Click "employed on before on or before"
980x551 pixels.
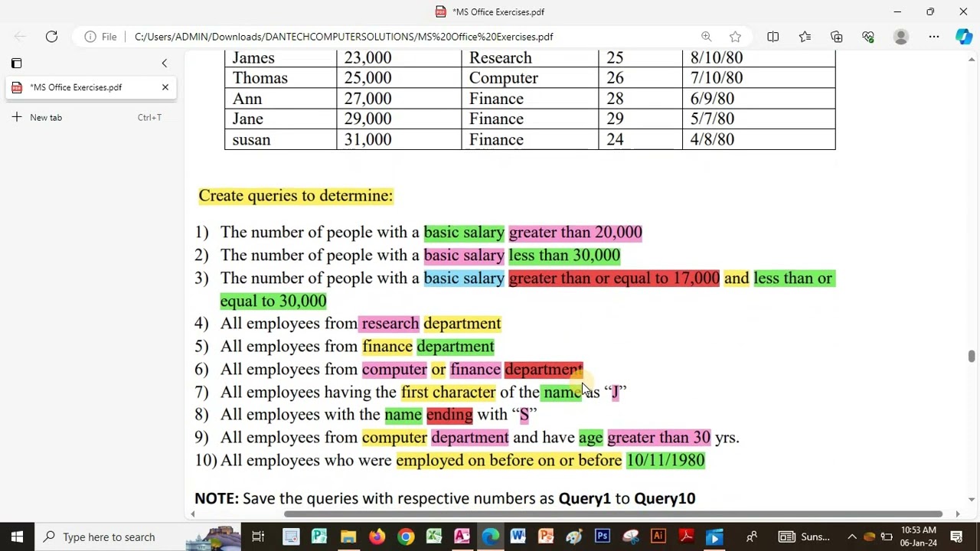click(509, 461)
